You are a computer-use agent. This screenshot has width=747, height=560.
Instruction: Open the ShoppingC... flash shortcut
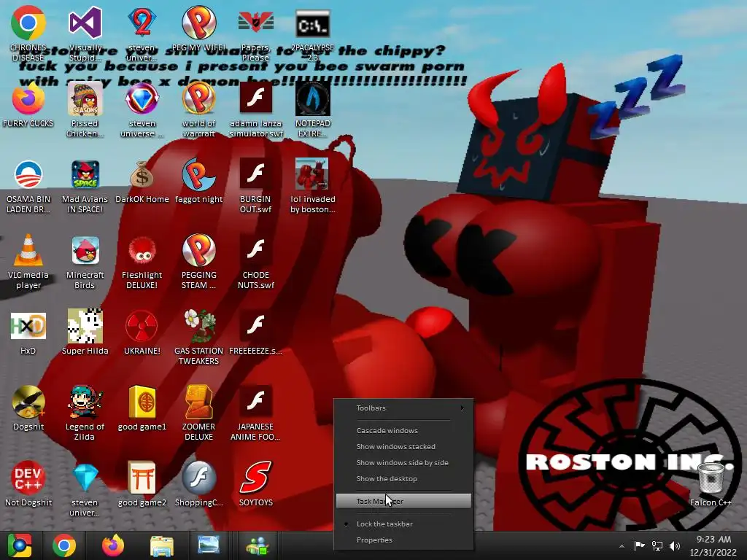(x=198, y=484)
